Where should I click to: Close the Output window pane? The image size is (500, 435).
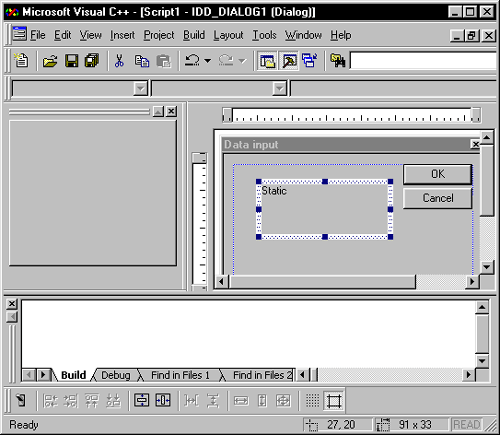coord(12,304)
